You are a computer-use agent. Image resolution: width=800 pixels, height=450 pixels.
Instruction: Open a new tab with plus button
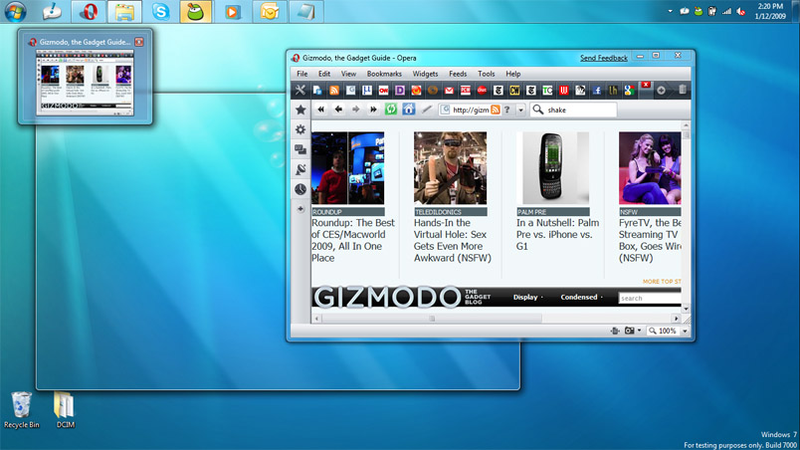pyautogui.click(x=661, y=90)
